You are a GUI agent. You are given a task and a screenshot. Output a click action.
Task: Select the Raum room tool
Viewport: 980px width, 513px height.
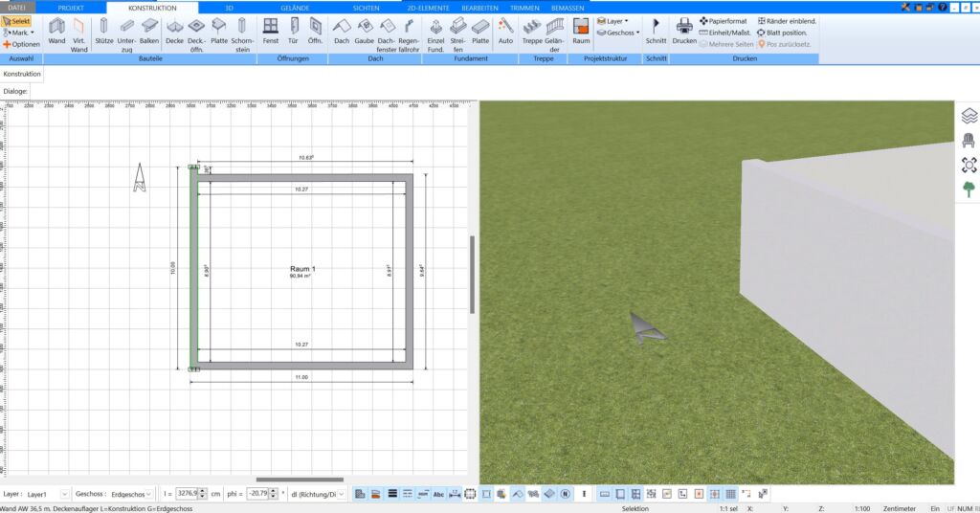[x=581, y=32]
